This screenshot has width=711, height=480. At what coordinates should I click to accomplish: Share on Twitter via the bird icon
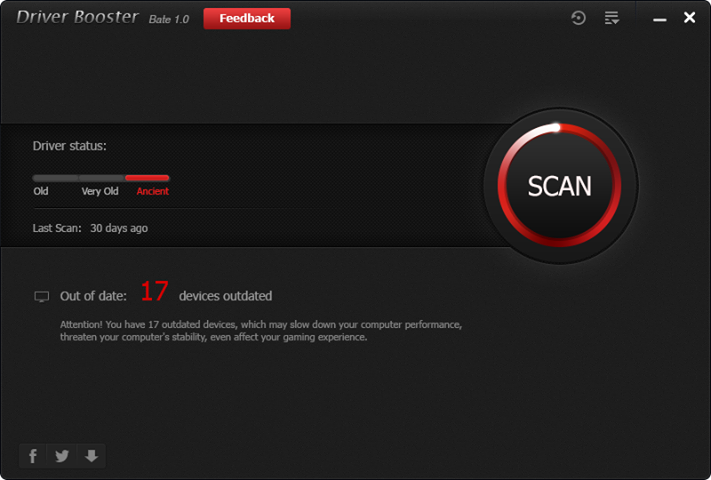coord(62,456)
